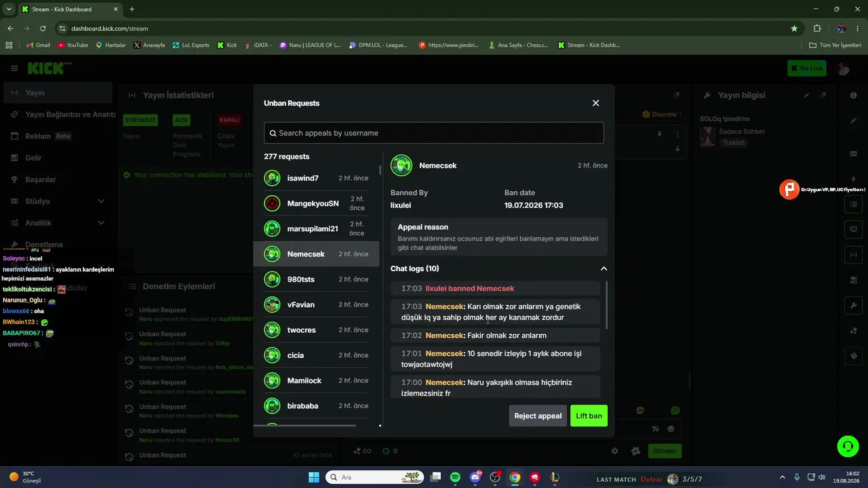Edit Yayın bilgisi with pencil icon
This screenshot has width=868, height=488.
[x=806, y=96]
